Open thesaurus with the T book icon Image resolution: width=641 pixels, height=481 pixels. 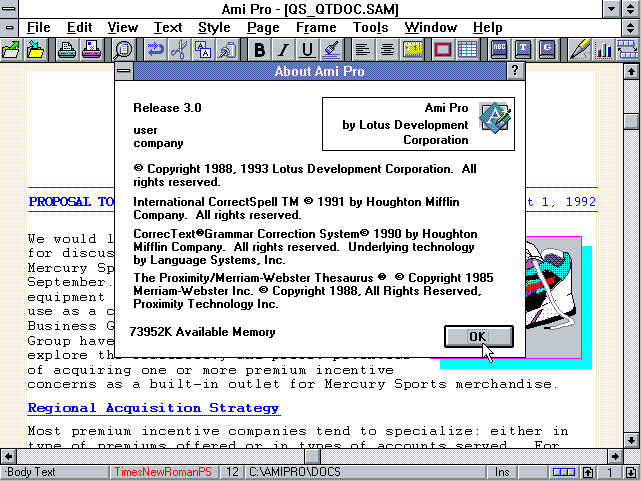pyautogui.click(x=523, y=50)
